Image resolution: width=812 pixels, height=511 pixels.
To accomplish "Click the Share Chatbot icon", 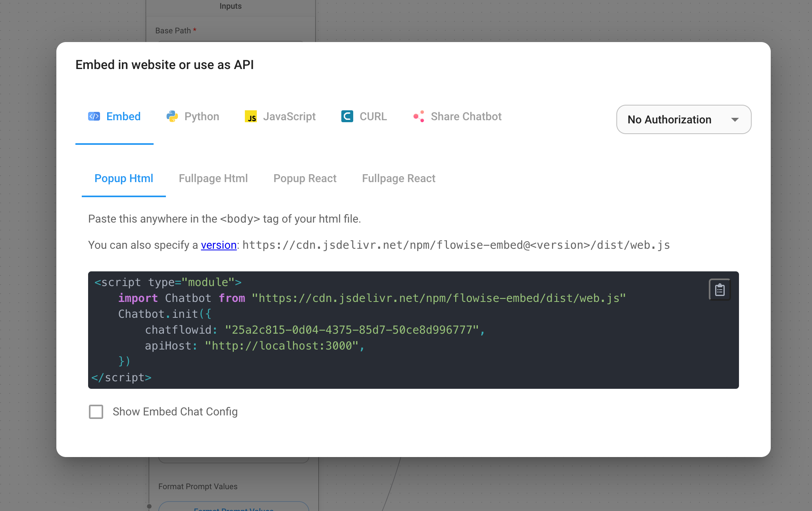I will [419, 116].
